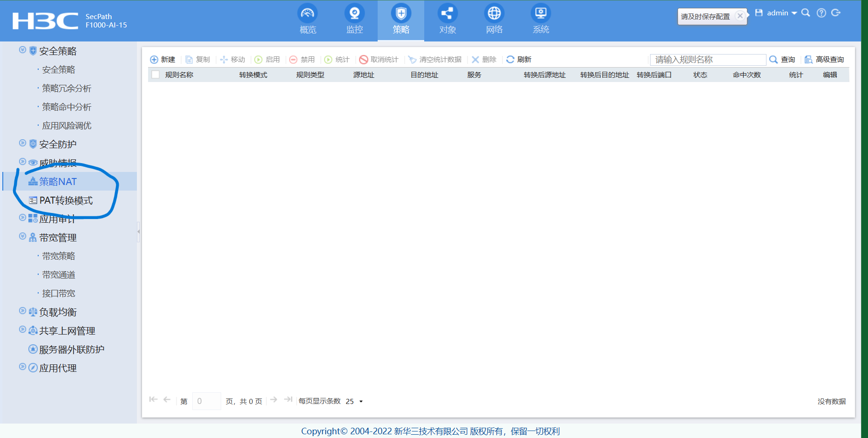This screenshot has width=868, height=438.
Task: Click the 转换模式 column header
Action: (x=253, y=75)
